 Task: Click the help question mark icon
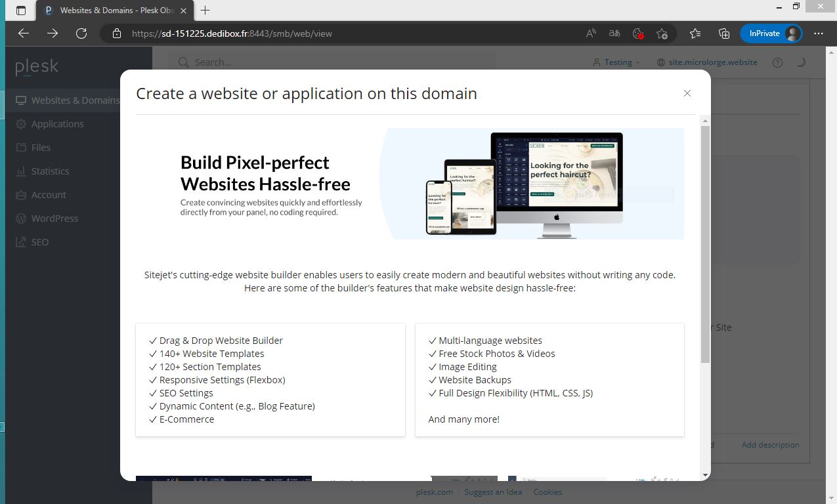point(777,62)
